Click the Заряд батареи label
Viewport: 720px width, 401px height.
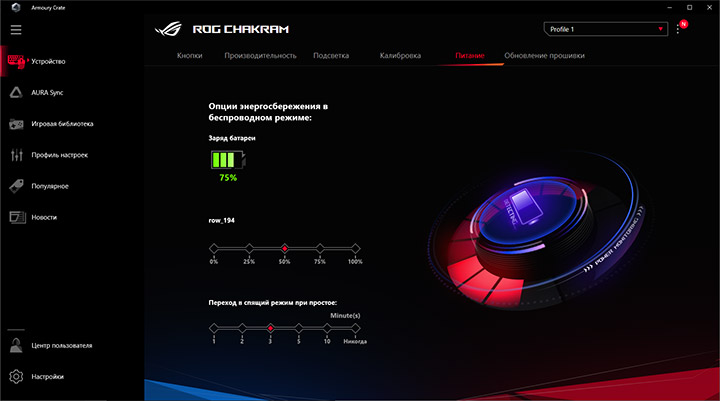tap(232, 138)
